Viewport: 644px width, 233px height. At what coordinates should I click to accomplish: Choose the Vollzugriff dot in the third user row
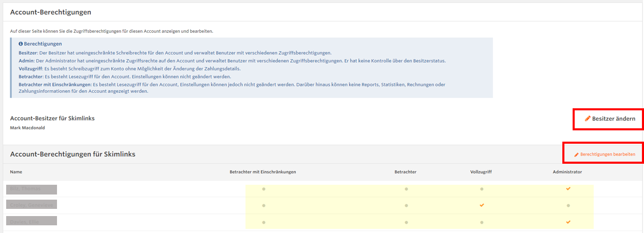pos(481,222)
